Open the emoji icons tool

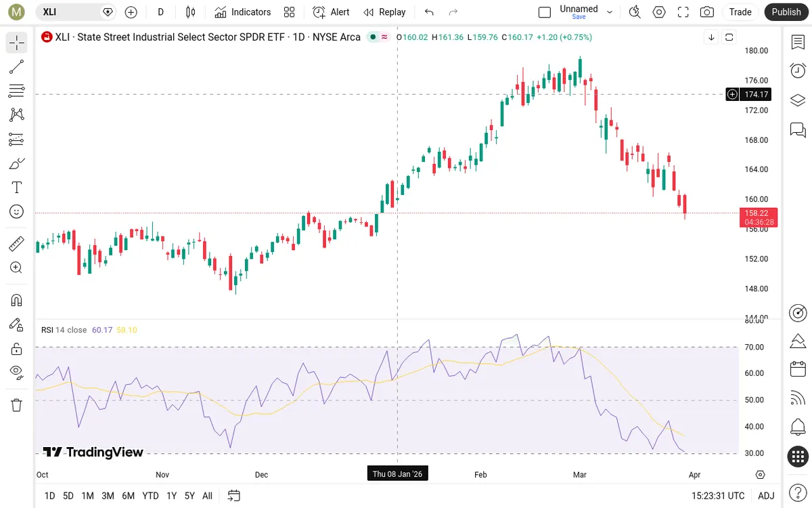(17, 212)
